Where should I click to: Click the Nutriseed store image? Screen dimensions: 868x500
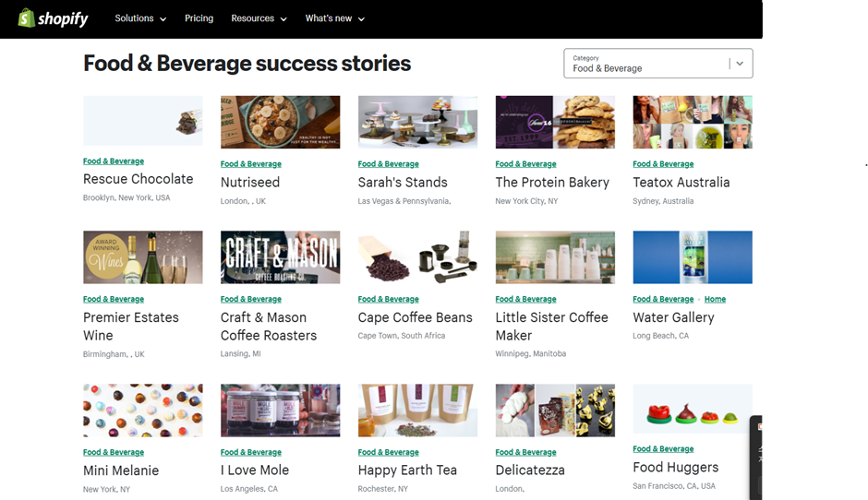point(280,122)
